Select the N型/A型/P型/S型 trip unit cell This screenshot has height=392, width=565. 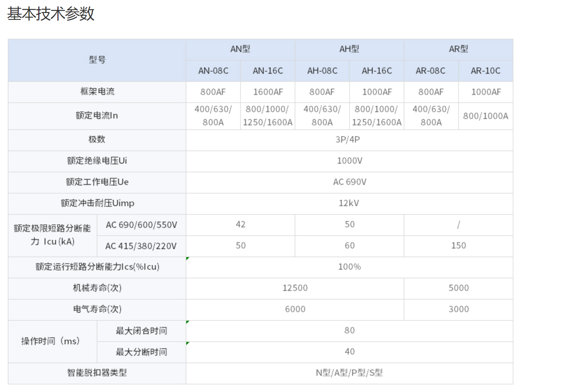tap(349, 373)
